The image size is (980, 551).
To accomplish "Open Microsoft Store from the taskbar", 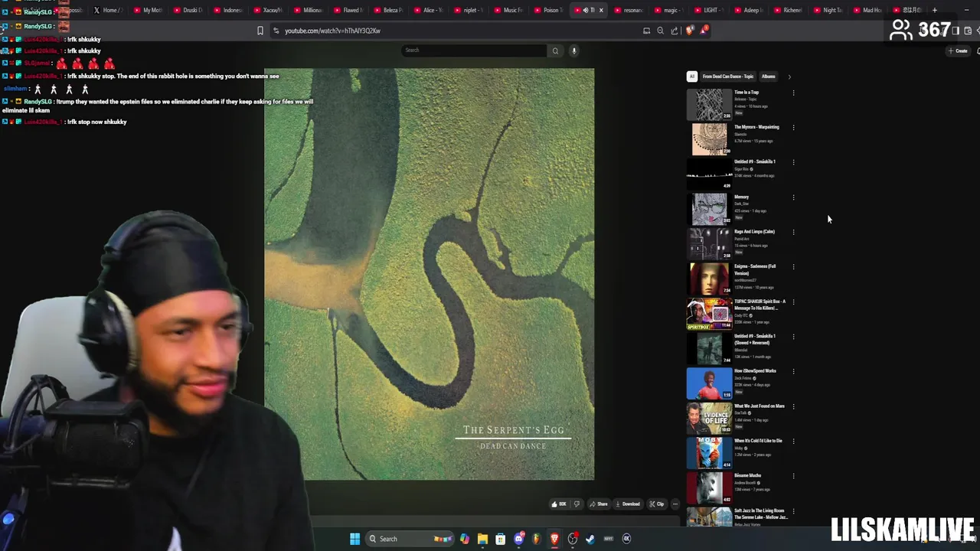I will 500,539.
